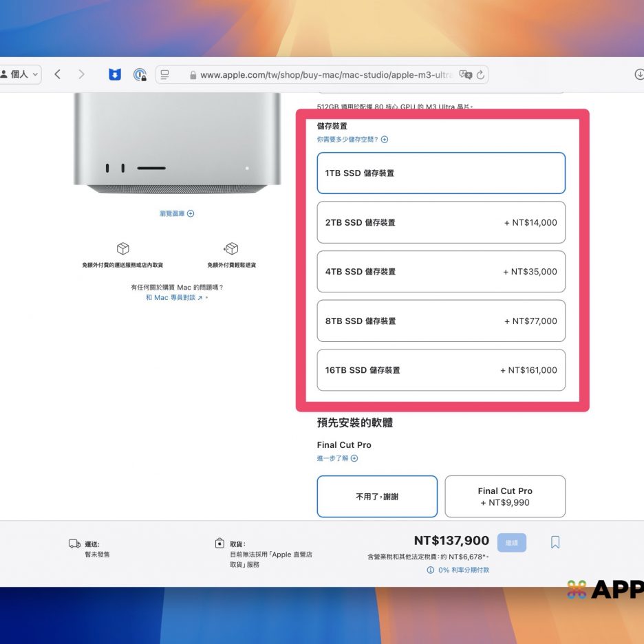The height and width of the screenshot is (644, 644).
Task: Click the page reader icon in address bar
Action: (x=165, y=74)
